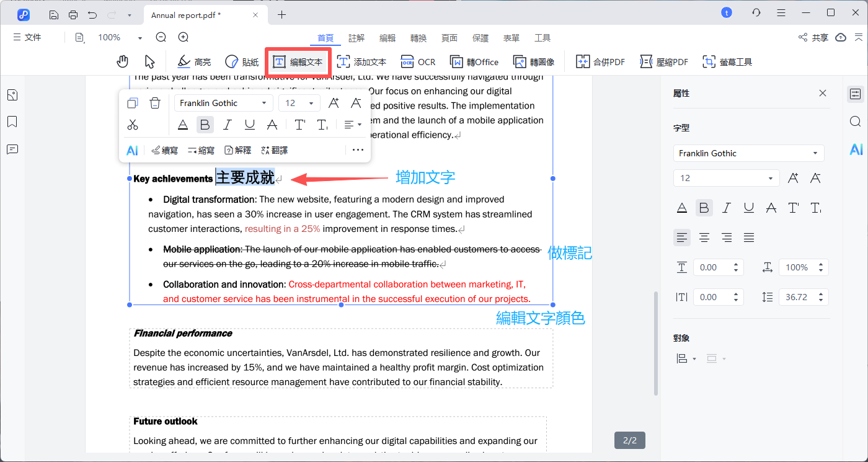Select the 高亮 highlight tool

click(193, 61)
